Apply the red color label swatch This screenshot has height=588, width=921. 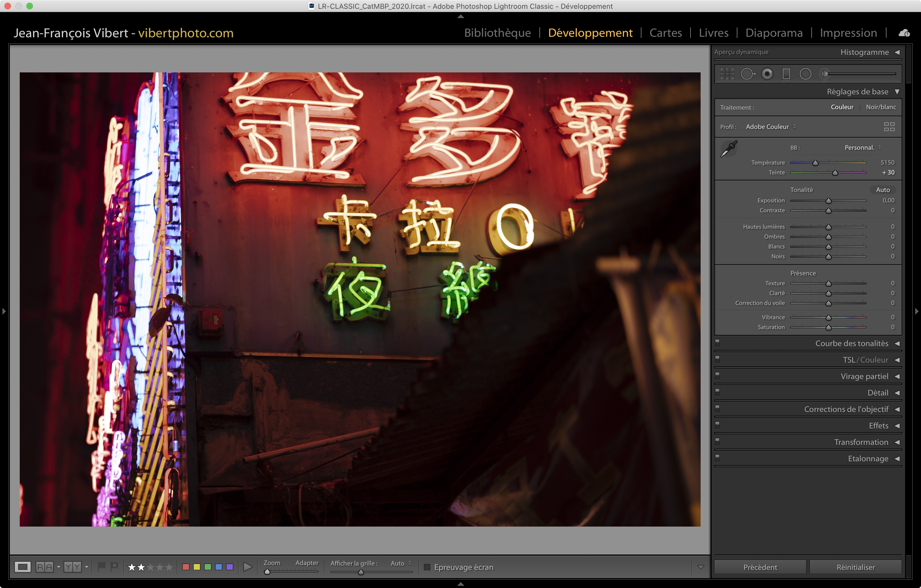(186, 567)
